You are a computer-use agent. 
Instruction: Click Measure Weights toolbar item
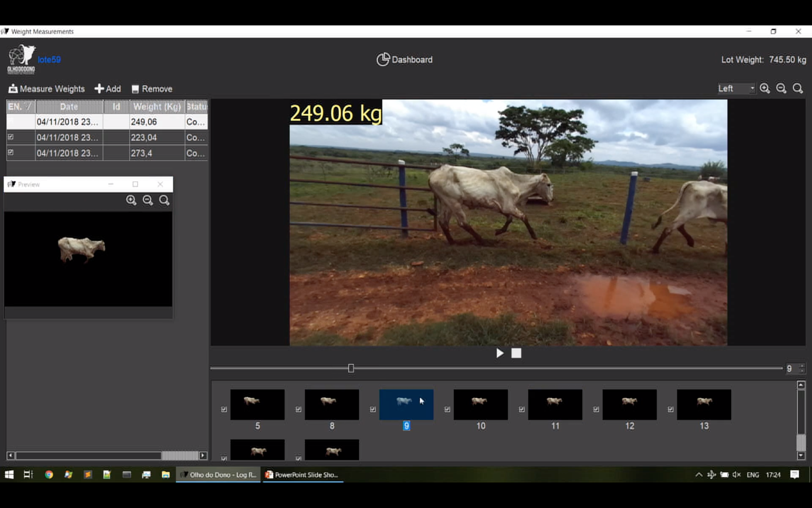click(x=47, y=89)
